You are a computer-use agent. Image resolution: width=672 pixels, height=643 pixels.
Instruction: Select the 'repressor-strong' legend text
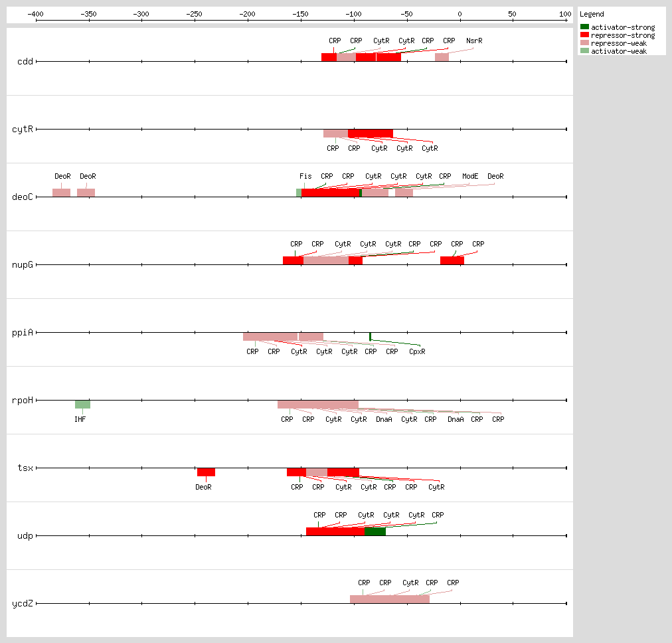coord(623,35)
